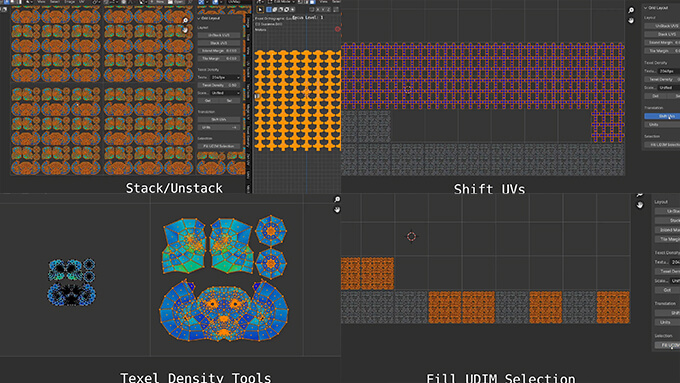This screenshot has width=680, height=383.
Task: Click pan hand icon in Fill UDIM Selection panel
Action: [x=640, y=205]
